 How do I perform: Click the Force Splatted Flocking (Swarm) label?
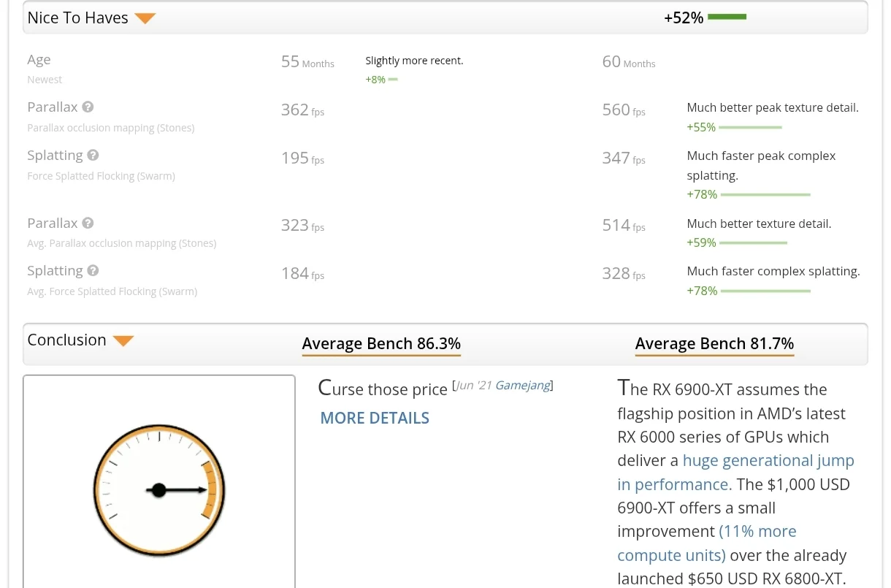pos(101,176)
